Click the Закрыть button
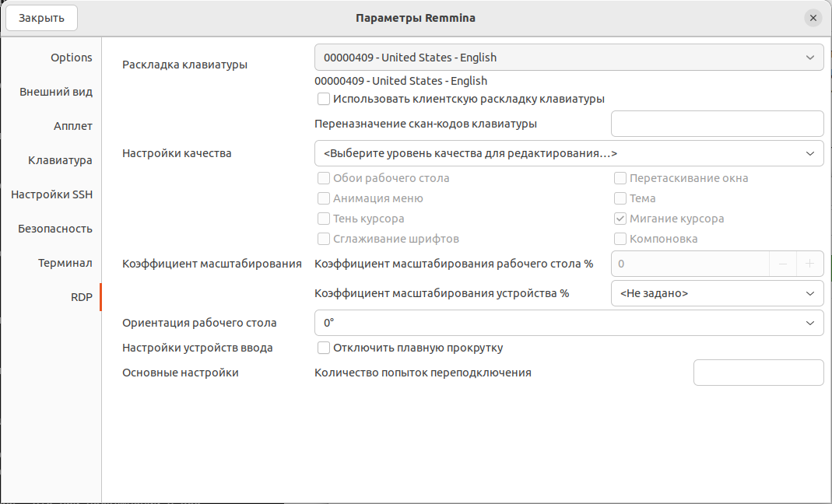832x504 pixels. point(41,18)
